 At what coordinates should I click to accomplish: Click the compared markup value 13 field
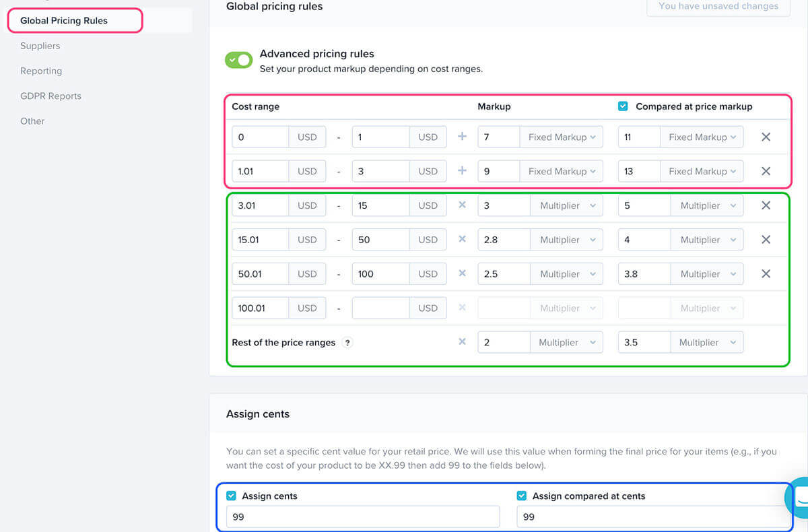pyautogui.click(x=639, y=171)
